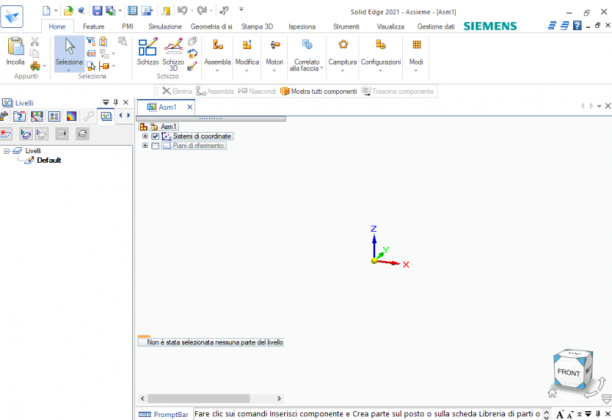Click the Modifica ribbon icon
The height and width of the screenshot is (420, 612).
(247, 45)
